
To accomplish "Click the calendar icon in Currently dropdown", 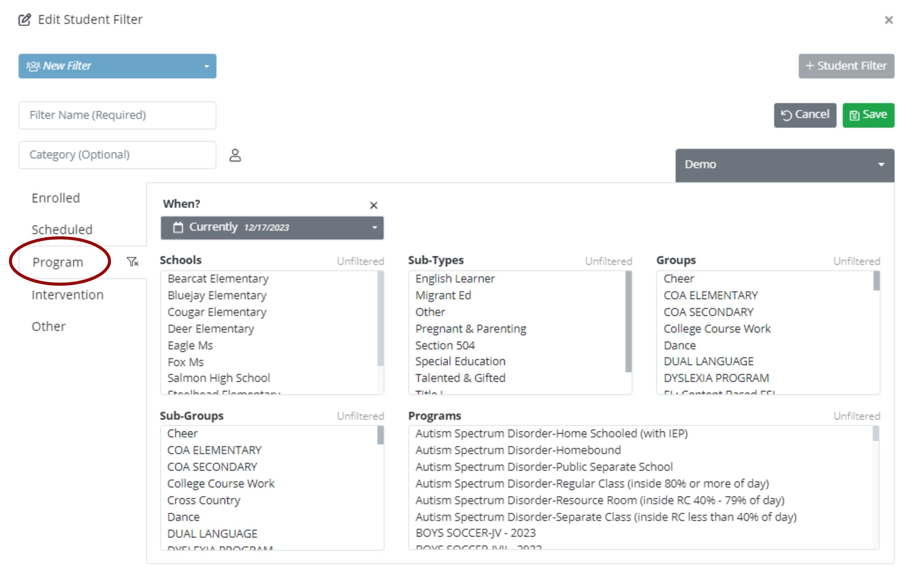I will [178, 227].
